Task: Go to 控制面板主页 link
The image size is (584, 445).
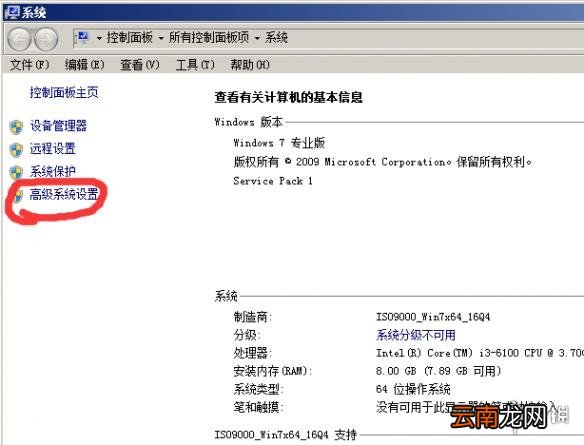Action: click(64, 92)
